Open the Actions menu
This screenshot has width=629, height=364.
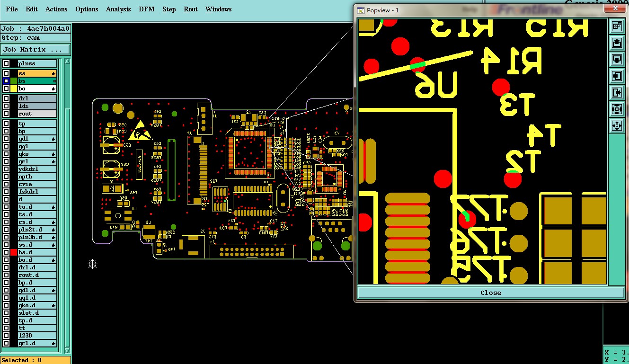56,9
